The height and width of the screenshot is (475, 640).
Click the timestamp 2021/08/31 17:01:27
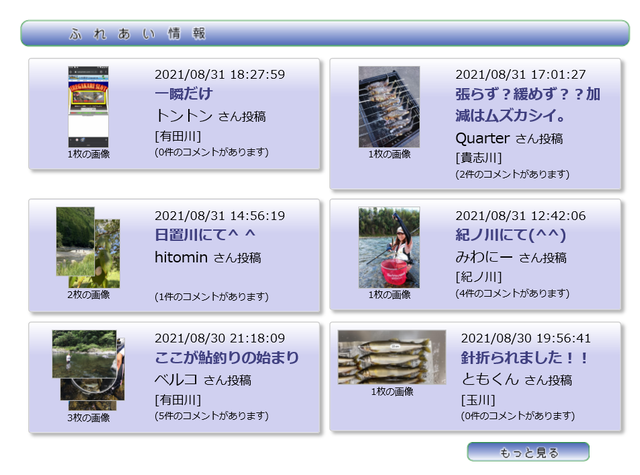pos(520,75)
